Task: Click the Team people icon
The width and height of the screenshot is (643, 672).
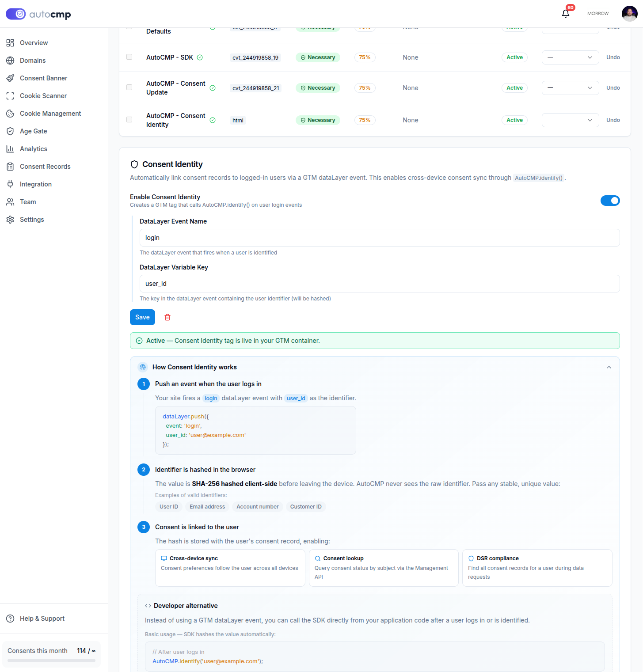Action: (x=10, y=202)
